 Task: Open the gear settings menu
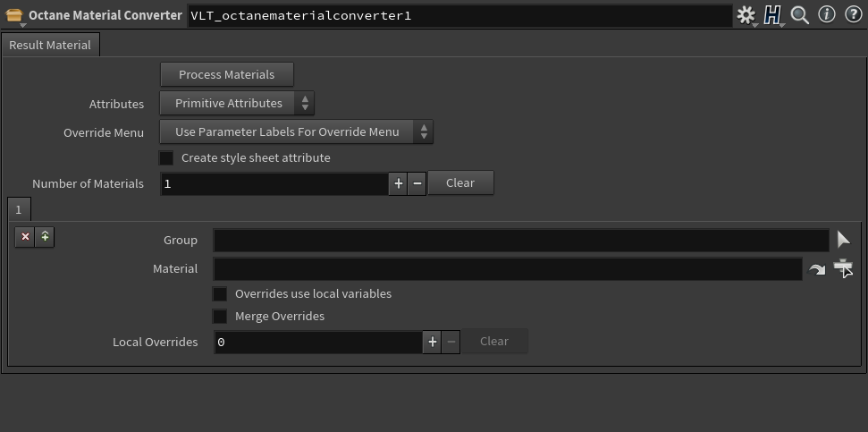[746, 15]
